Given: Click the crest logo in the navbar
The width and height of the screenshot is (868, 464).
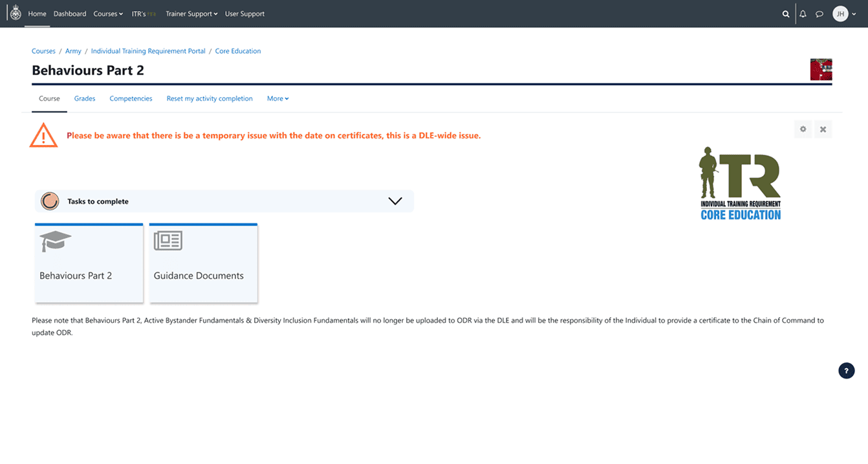Looking at the screenshot, I should [16, 14].
